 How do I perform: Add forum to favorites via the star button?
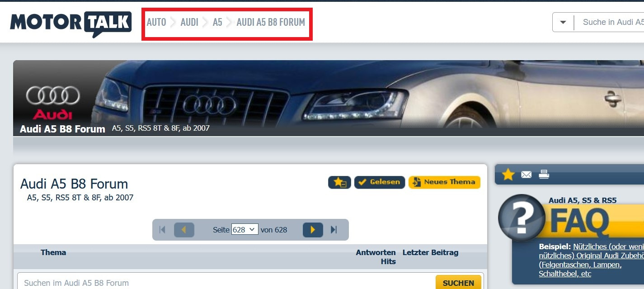coord(339,182)
